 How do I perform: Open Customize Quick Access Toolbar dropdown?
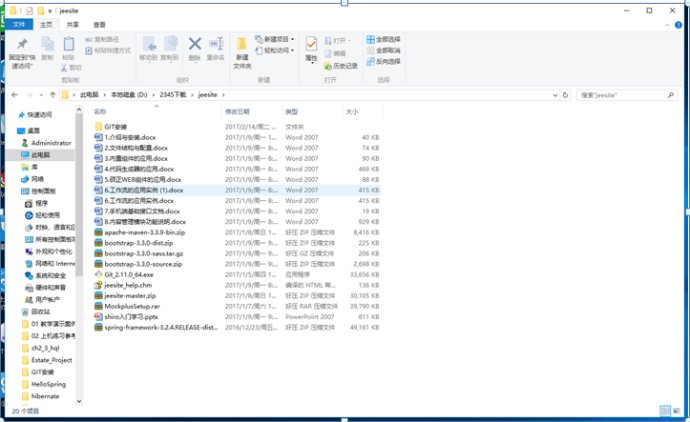pyautogui.click(x=50, y=11)
